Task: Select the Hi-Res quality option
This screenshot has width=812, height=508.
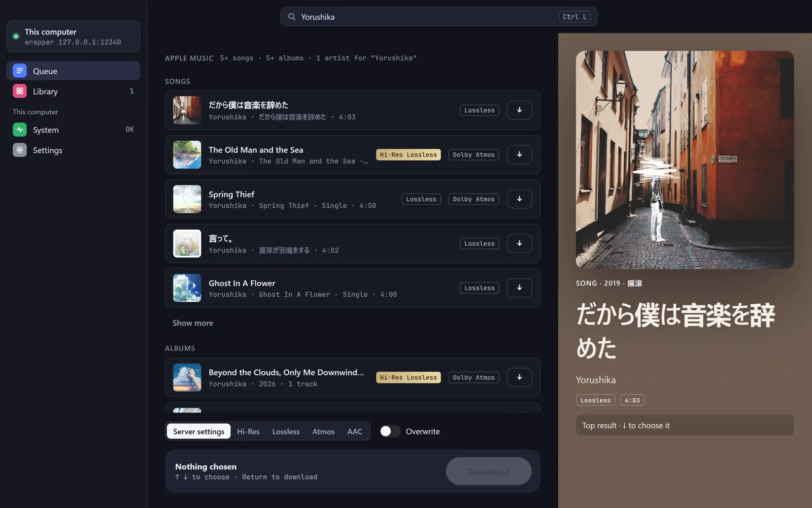Action: pyautogui.click(x=248, y=431)
